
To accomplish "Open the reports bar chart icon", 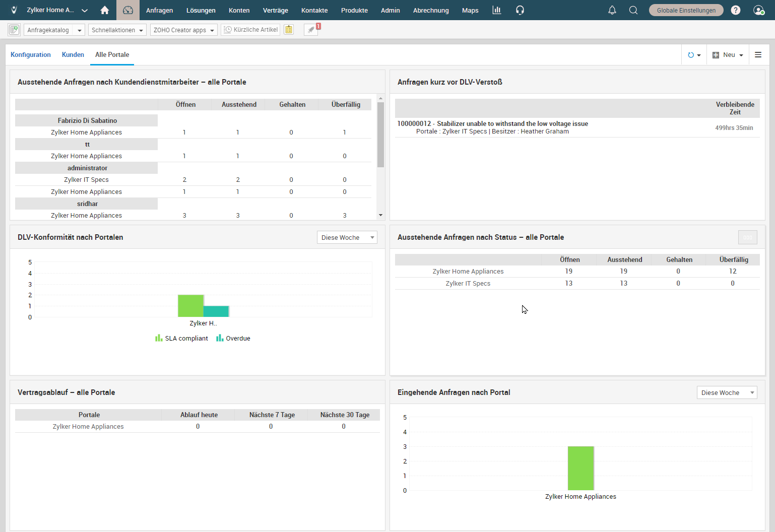I will (x=496, y=10).
